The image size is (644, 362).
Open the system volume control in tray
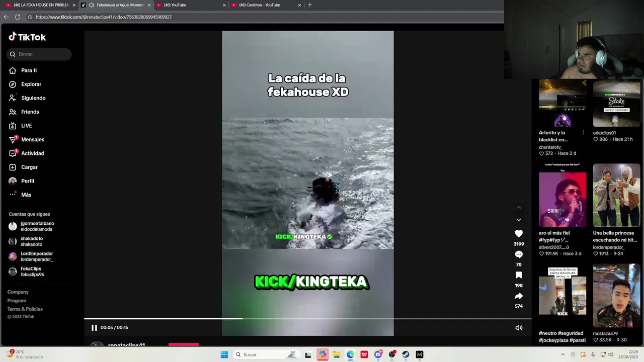coord(611,355)
